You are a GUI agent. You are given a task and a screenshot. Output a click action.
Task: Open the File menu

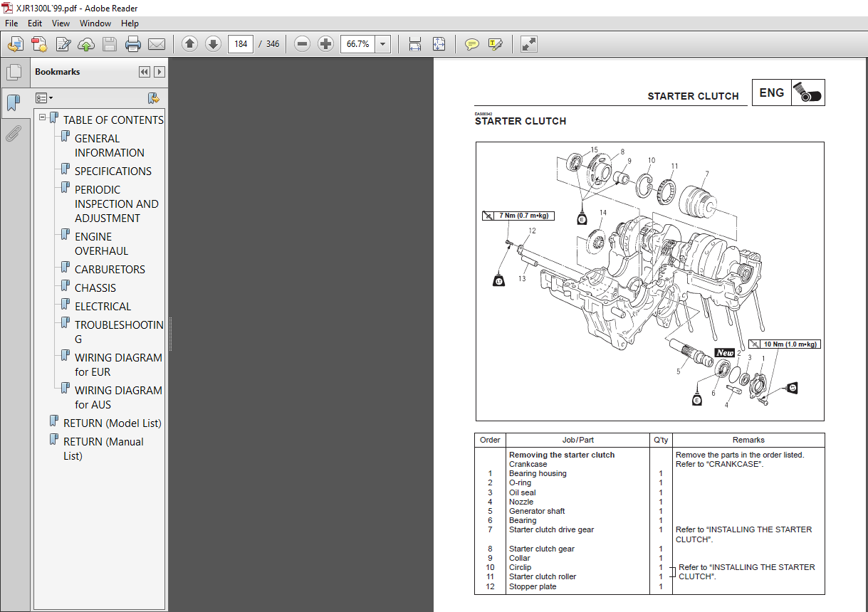(12, 23)
